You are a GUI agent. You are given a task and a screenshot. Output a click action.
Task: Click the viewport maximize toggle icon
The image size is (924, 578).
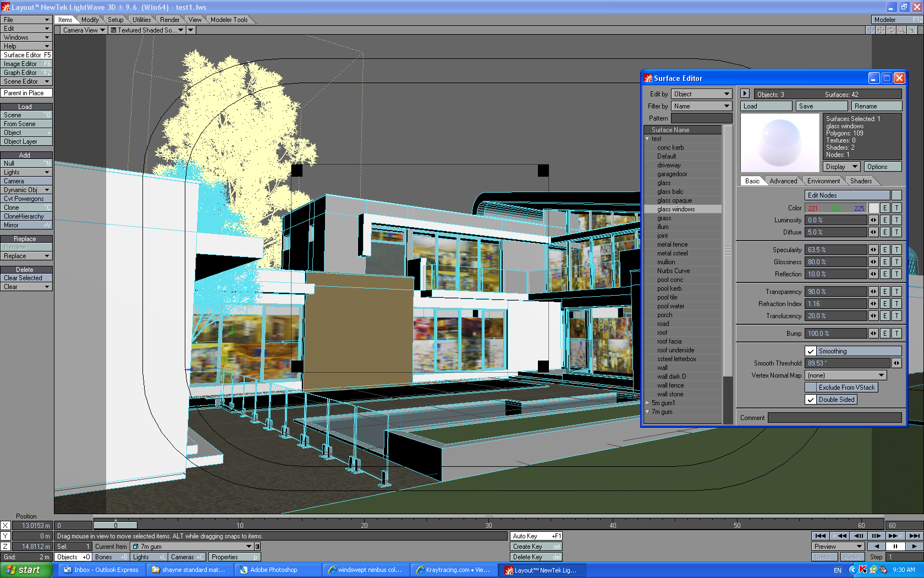912,30
